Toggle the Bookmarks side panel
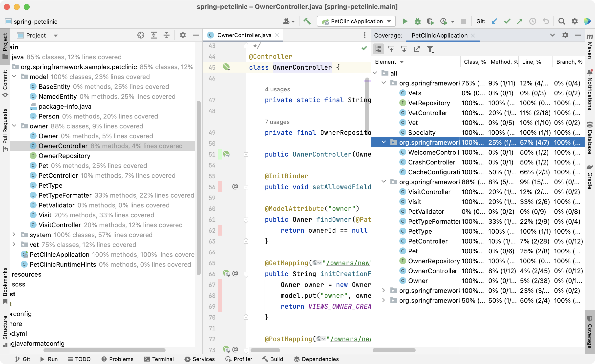The image size is (595, 364). tap(5, 285)
